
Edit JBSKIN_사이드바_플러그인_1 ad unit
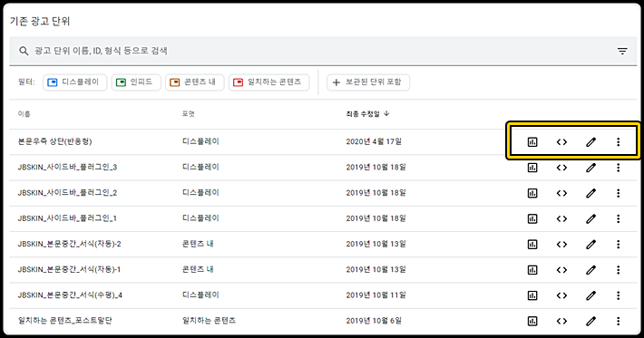pos(590,218)
